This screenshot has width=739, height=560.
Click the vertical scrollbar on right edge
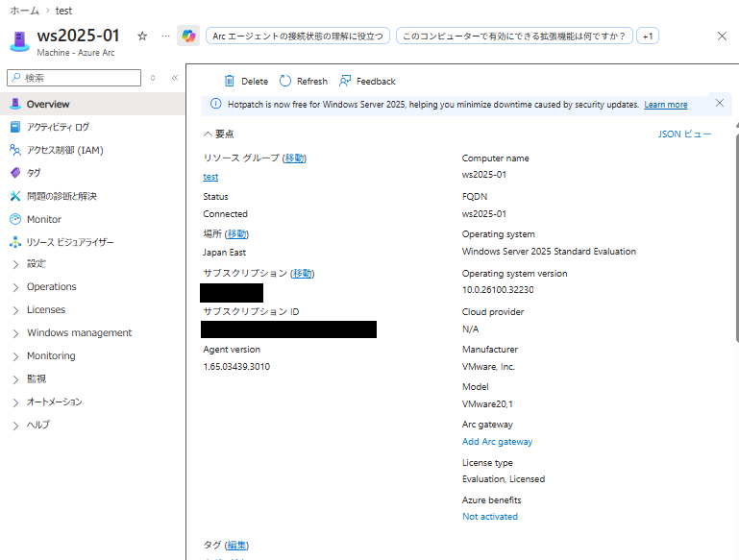coord(737,238)
